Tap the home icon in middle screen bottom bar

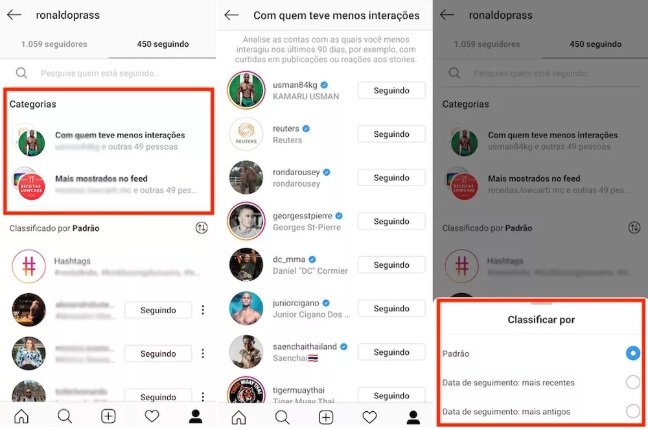[238, 417]
